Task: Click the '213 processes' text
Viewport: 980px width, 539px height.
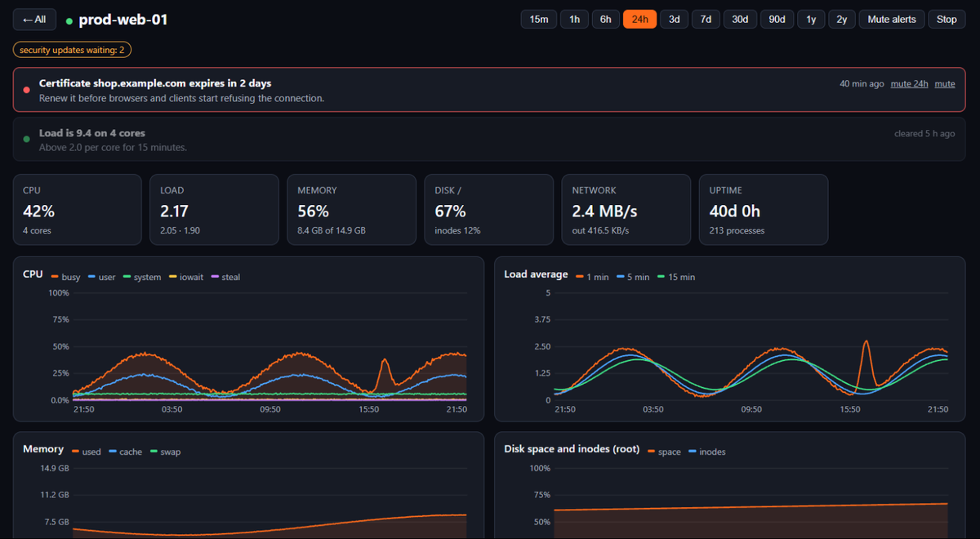Action: click(737, 231)
